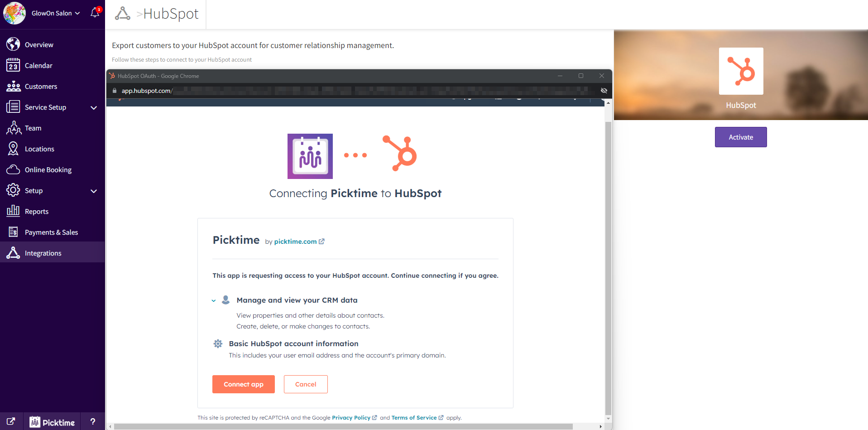Click the help question mark icon
This screenshot has height=430, width=868.
coord(93,421)
